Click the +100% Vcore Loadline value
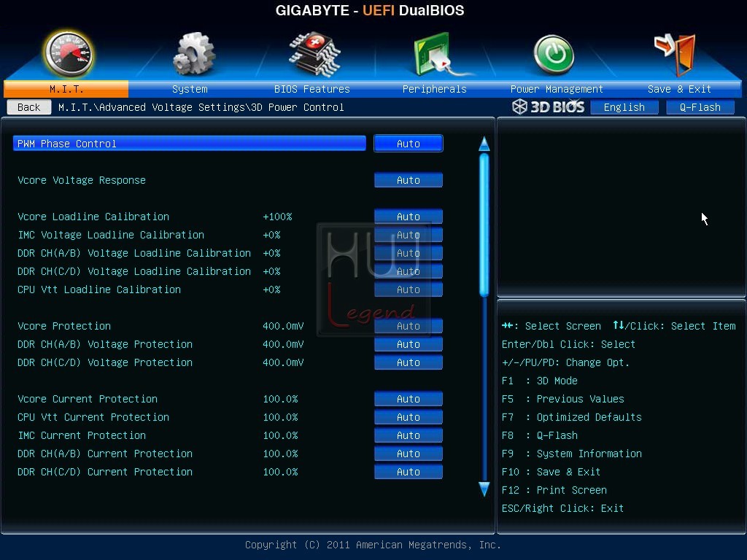Screen dimensions: 747x560 pos(277,217)
